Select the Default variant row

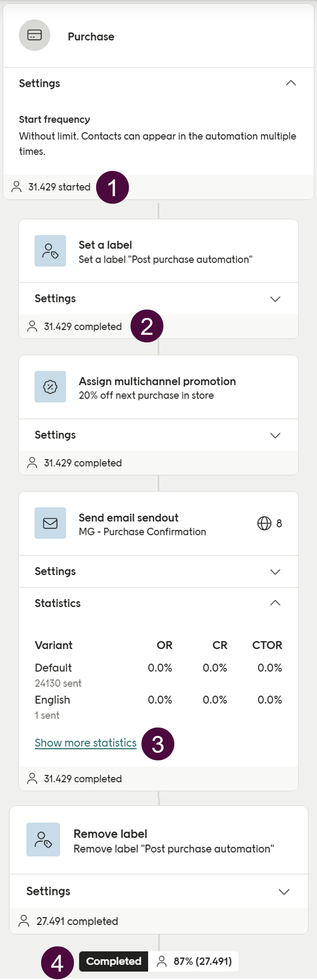tap(53, 668)
